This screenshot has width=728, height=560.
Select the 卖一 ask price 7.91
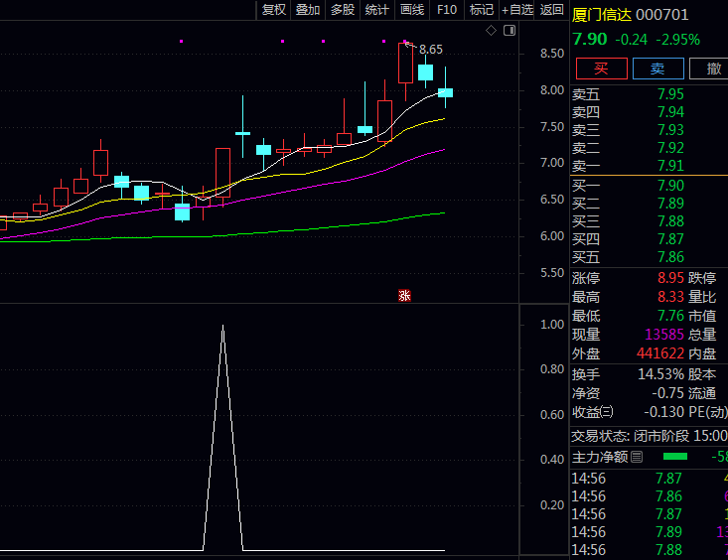pyautogui.click(x=670, y=166)
